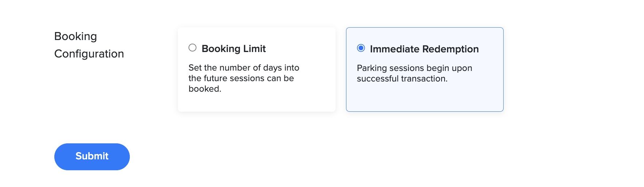Select the Immediate Redemption radio button
Image resolution: width=644 pixels, height=187 pixels.
coord(361,48)
